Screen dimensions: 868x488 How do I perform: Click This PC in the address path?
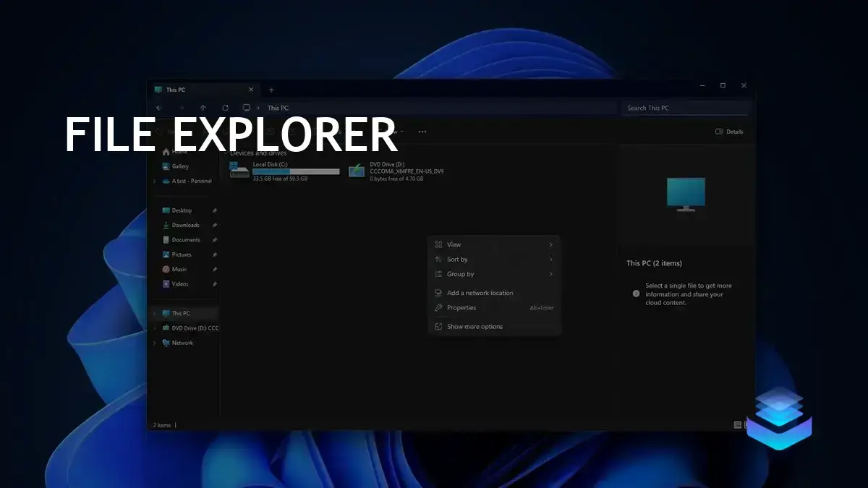278,108
